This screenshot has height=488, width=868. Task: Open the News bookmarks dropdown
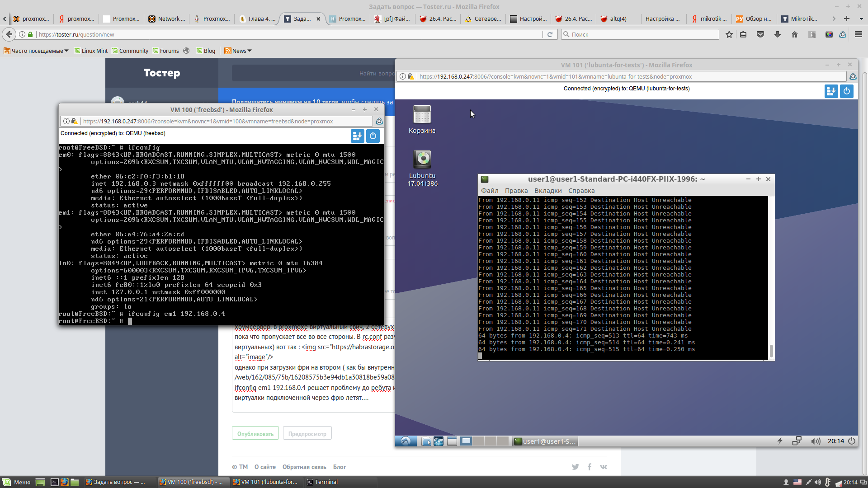tap(238, 51)
